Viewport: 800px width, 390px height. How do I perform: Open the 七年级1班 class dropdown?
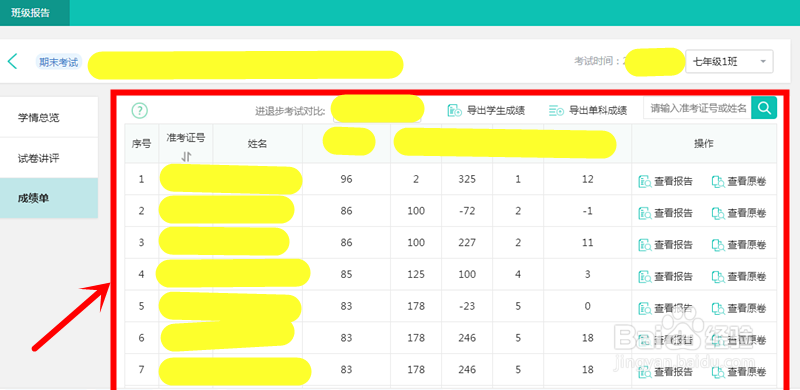(729, 62)
